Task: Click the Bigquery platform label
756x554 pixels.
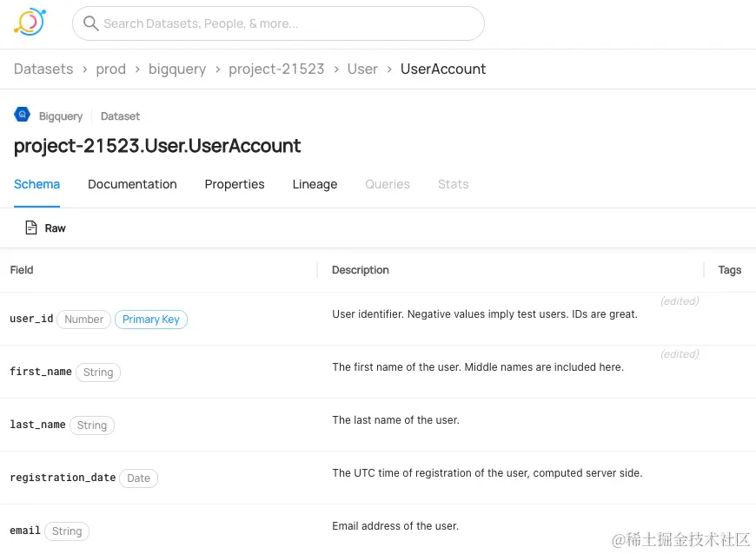Action: (x=61, y=116)
